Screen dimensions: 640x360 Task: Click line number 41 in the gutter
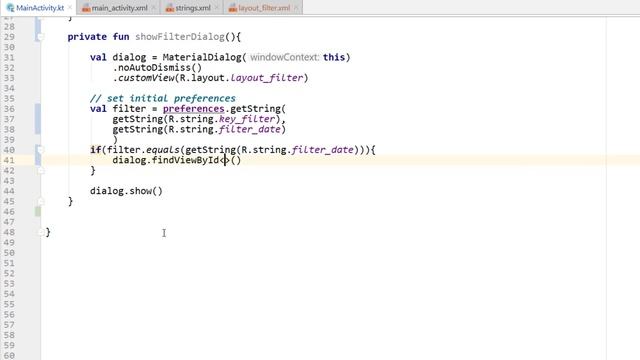coord(9,160)
